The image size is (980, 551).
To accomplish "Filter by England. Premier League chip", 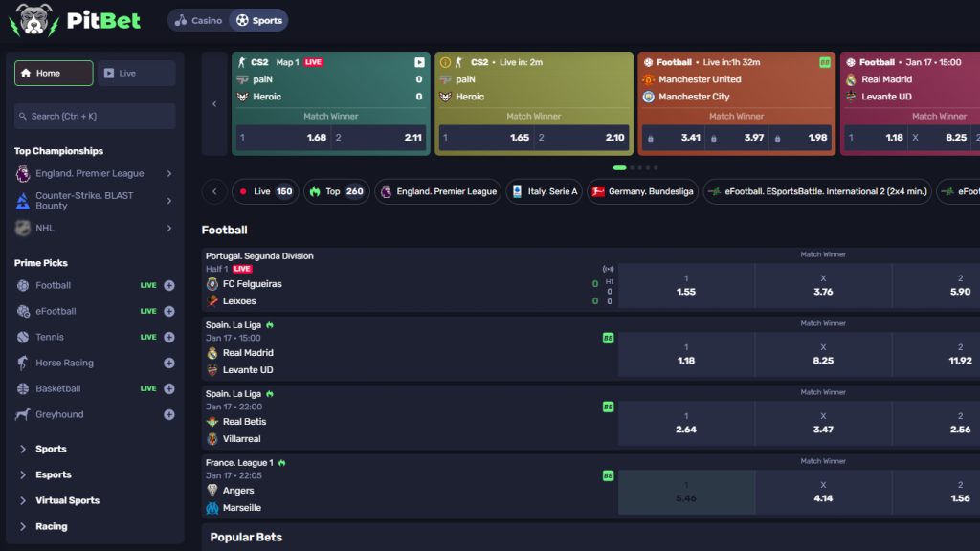I will [438, 191].
